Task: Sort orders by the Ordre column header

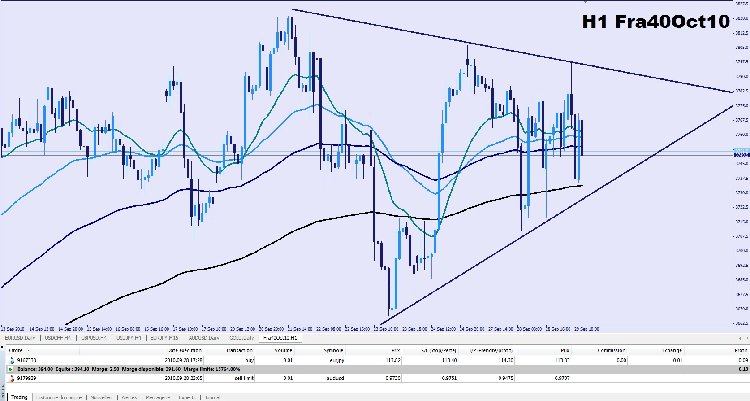Action: (x=17, y=351)
